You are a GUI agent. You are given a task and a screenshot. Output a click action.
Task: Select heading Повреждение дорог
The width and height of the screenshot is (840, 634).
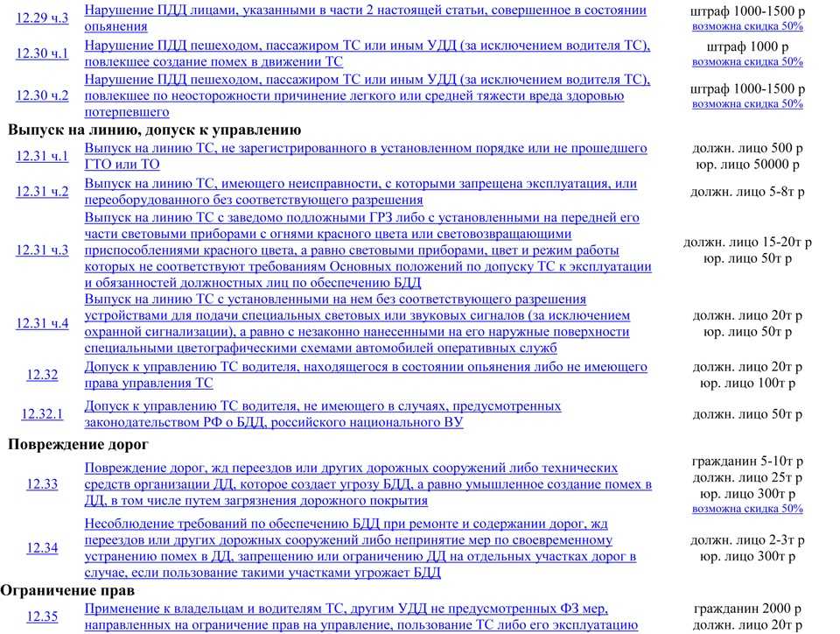pos(78,444)
